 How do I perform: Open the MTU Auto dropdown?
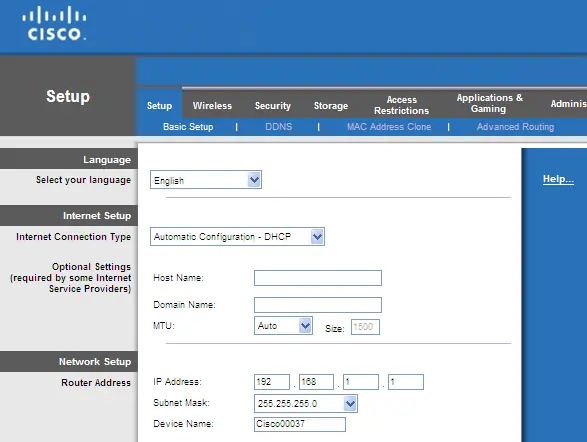[283, 326]
